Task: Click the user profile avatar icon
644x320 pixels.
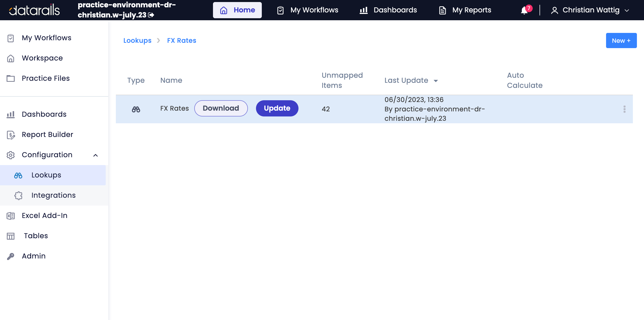Action: [x=554, y=10]
